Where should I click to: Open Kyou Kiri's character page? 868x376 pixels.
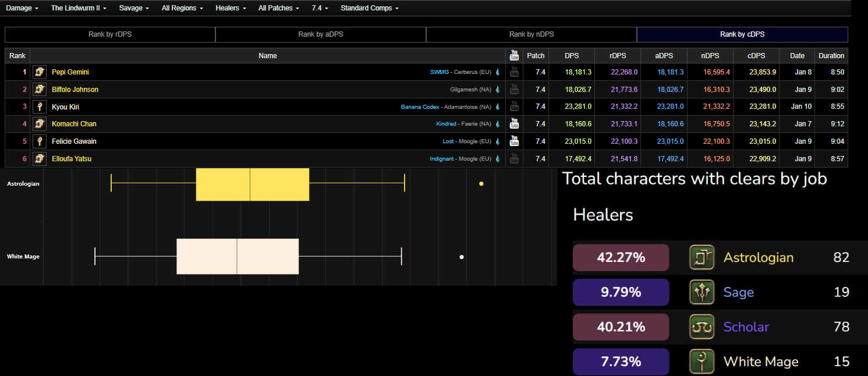[65, 107]
